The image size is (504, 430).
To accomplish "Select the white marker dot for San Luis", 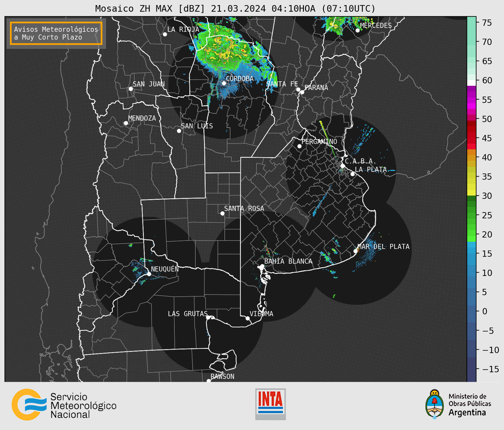I will [179, 131].
